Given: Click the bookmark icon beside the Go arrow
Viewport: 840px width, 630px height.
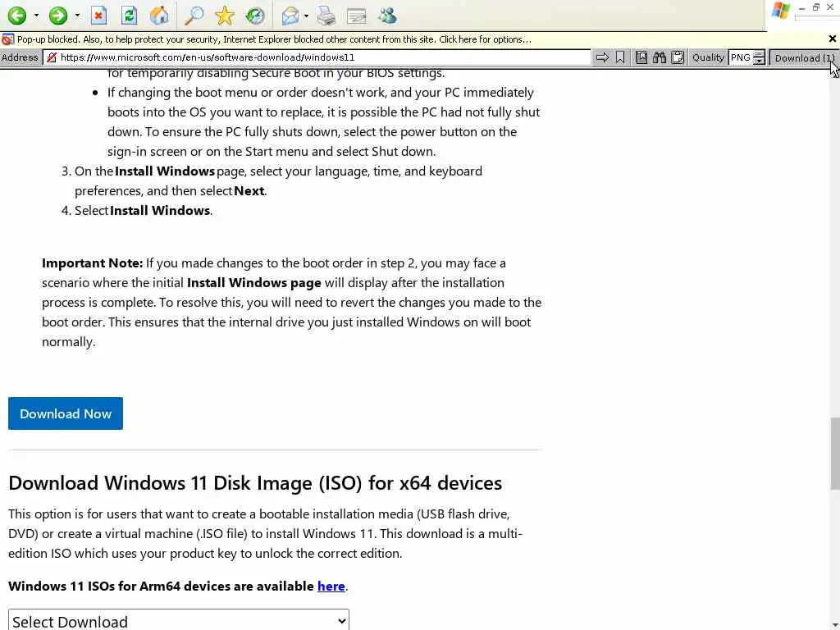Looking at the screenshot, I should [x=620, y=57].
